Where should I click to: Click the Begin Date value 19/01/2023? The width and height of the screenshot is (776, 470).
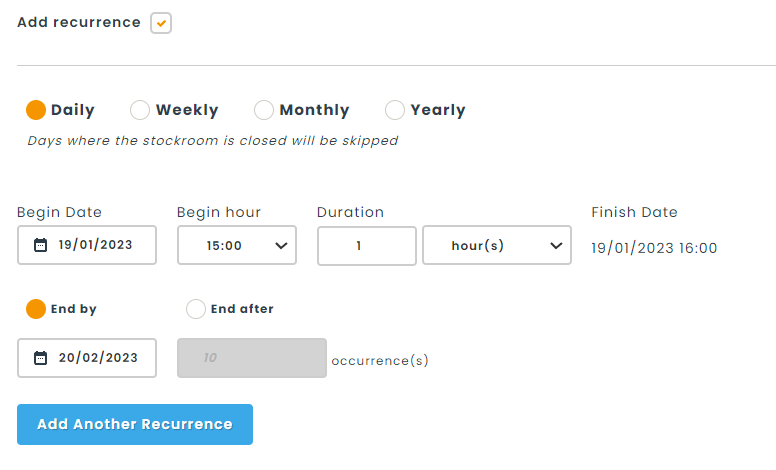point(95,245)
